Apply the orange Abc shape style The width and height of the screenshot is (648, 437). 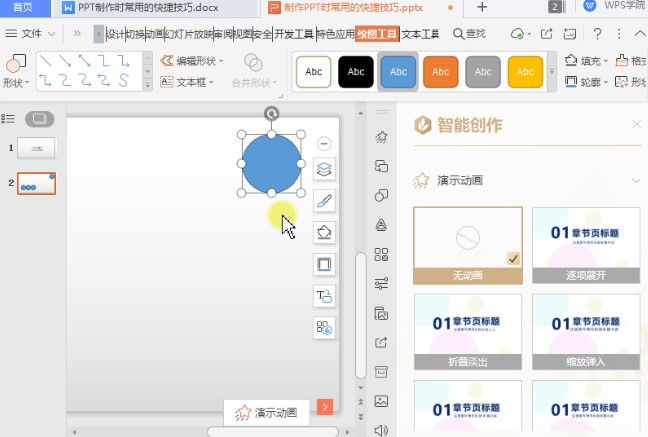tap(441, 72)
